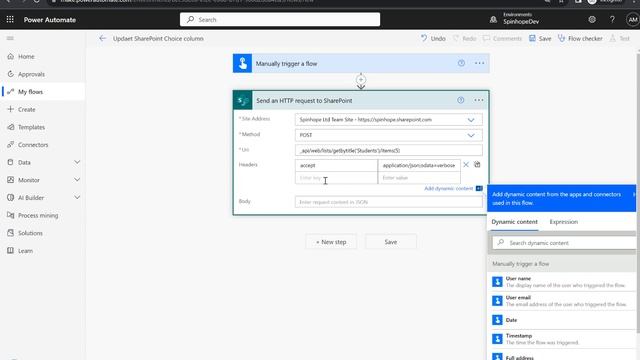This screenshot has height=360, width=640.
Task: Click the Add dynamic content badge icon
Action: pyautogui.click(x=479, y=189)
